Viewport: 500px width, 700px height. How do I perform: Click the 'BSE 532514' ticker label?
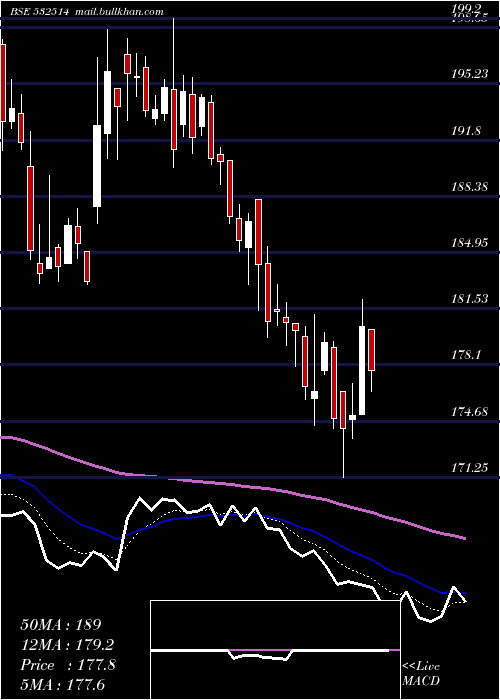pos(39,12)
